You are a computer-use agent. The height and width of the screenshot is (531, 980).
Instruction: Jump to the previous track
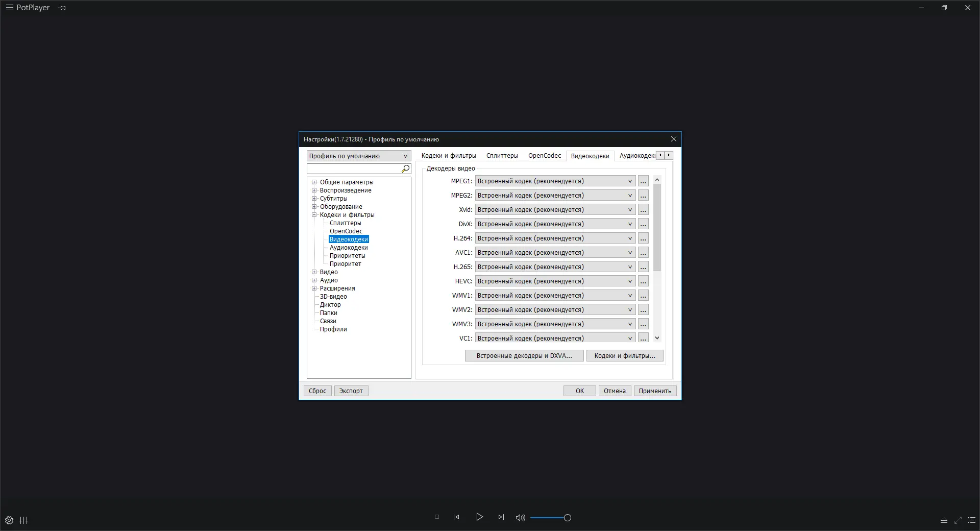click(x=456, y=517)
